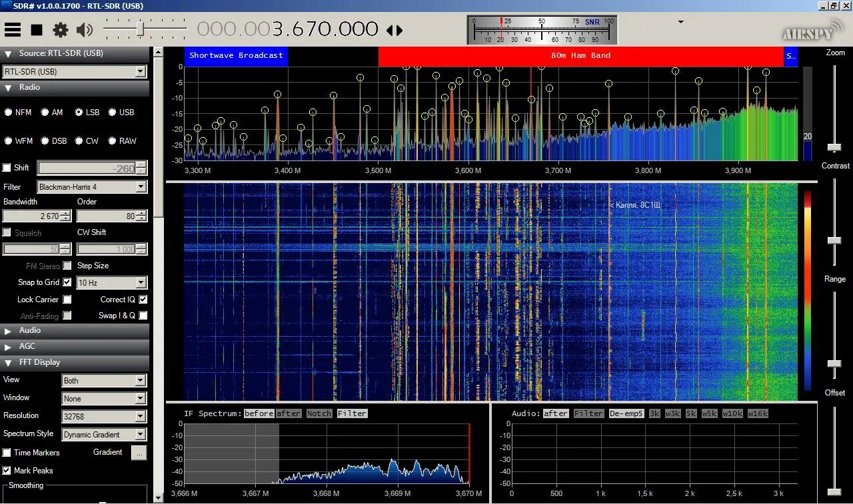Apply the w16k audio filter
The width and height of the screenshot is (853, 504).
coord(756,413)
